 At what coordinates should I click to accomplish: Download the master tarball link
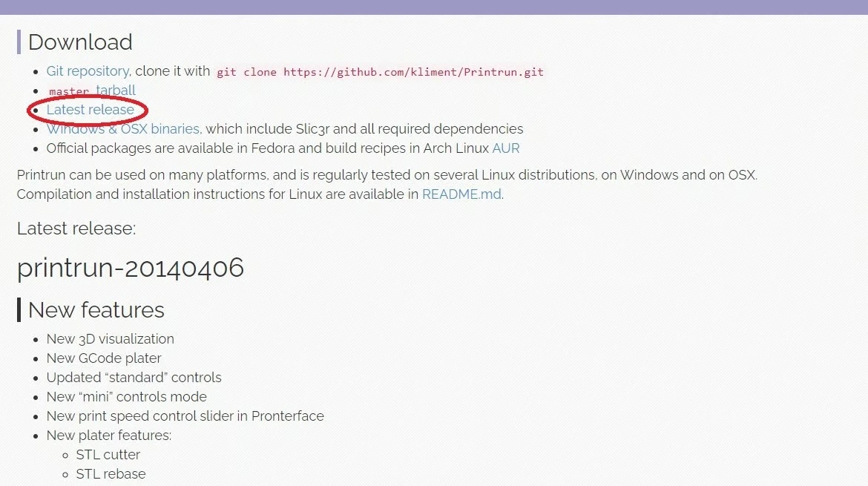tap(92, 91)
